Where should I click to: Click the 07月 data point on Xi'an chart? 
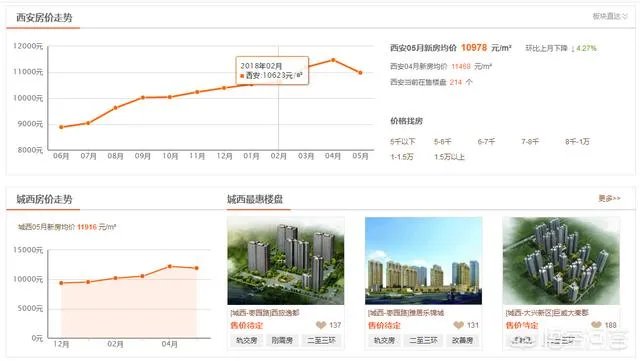(x=88, y=123)
